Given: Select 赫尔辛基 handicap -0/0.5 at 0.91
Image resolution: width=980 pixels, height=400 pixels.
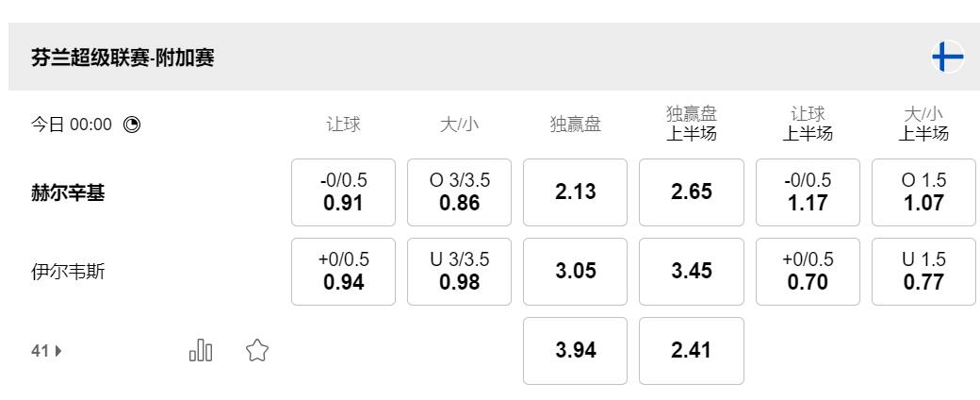Looking at the screenshot, I should point(343,192).
